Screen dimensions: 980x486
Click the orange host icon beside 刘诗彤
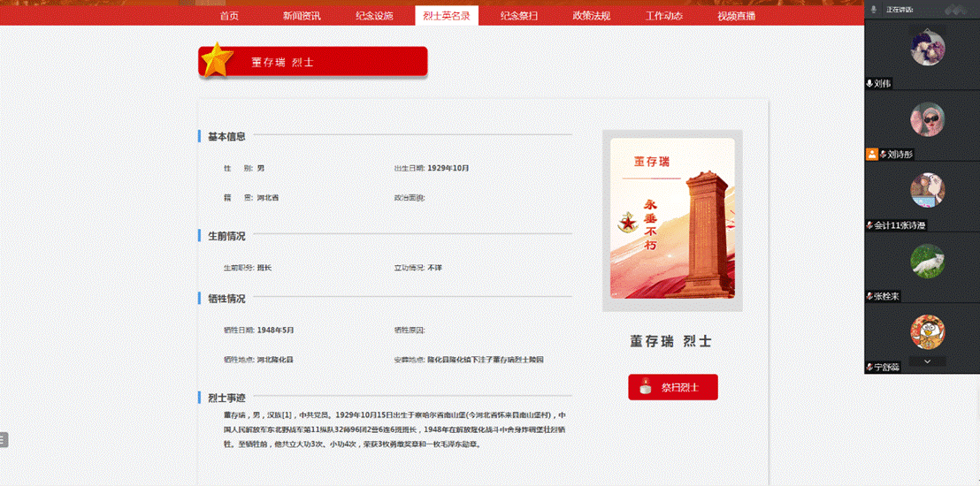[x=871, y=154]
